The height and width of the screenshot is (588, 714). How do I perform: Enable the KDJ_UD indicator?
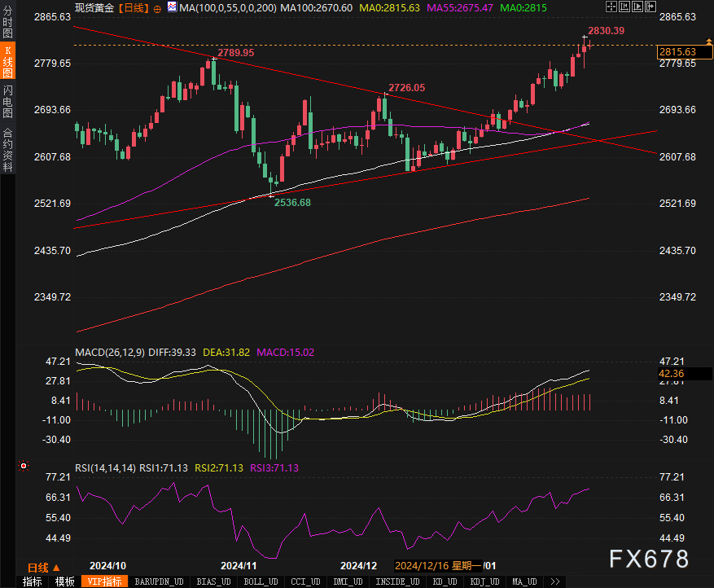[484, 581]
